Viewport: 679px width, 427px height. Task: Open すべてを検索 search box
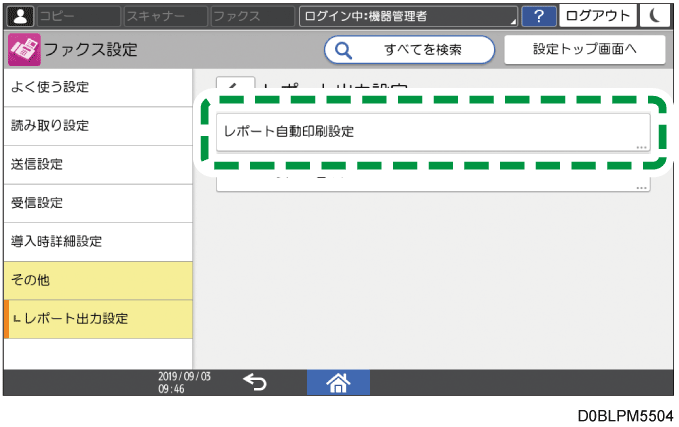(x=409, y=50)
